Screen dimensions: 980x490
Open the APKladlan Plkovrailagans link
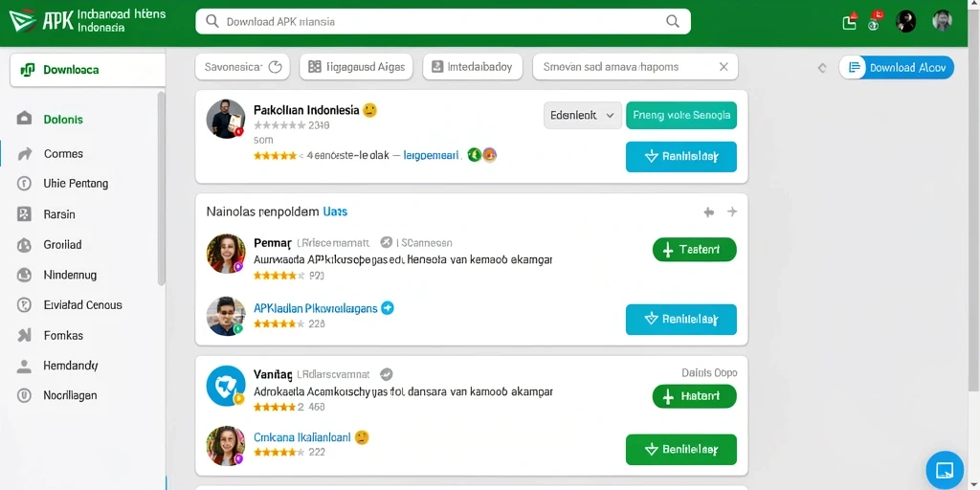pyautogui.click(x=315, y=308)
